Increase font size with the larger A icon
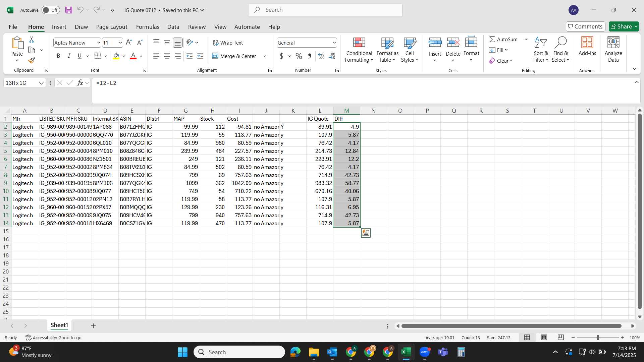The height and width of the screenshot is (362, 644). [x=129, y=43]
